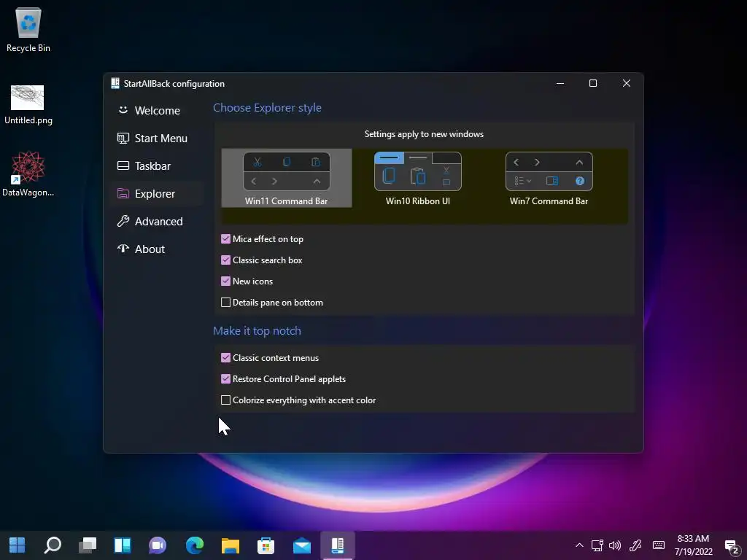Maximize the StartAllBack configuration window
Image resolution: width=747 pixels, height=560 pixels.
[593, 83]
